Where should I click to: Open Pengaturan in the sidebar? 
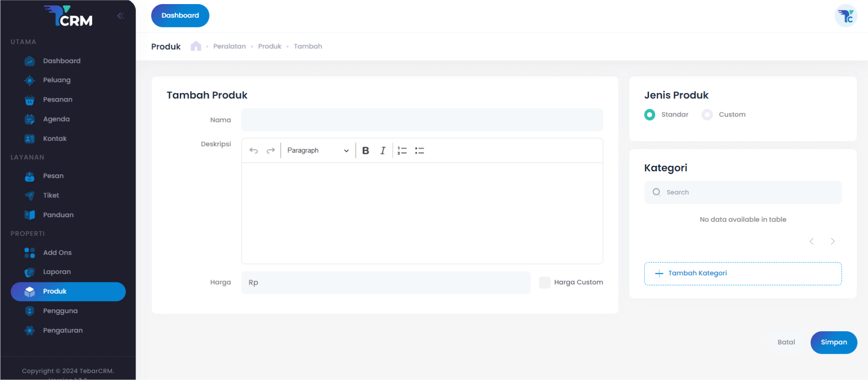[x=62, y=330]
